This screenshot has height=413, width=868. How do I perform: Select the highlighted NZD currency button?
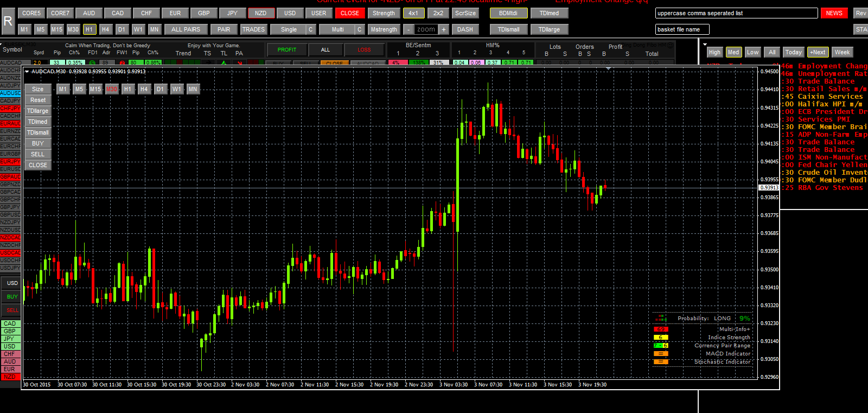click(261, 13)
